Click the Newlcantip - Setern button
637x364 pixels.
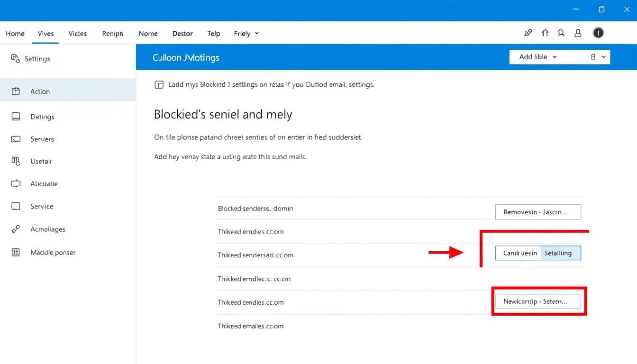(x=538, y=301)
